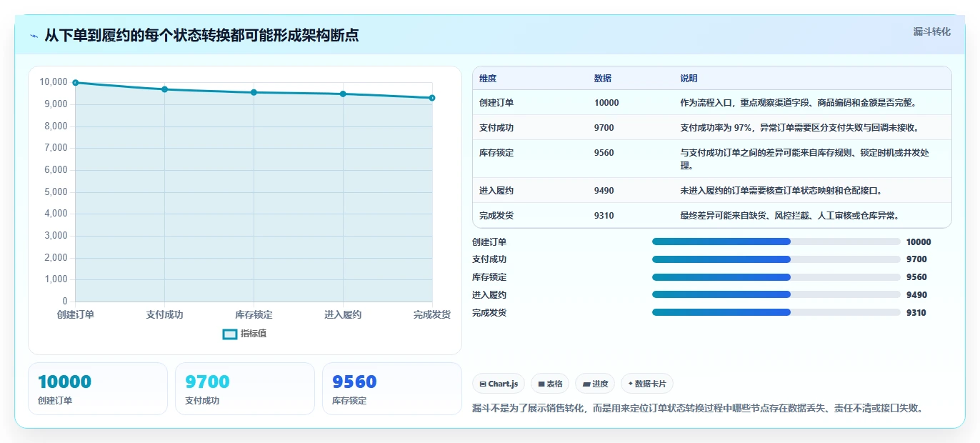Image resolution: width=980 pixels, height=443 pixels.
Task: Click the 9490 value beside the progress bar
Action: [x=916, y=295]
